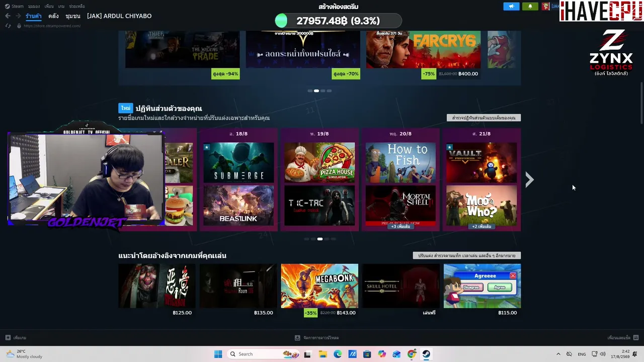Open the friends and chat icon
The width and height of the screenshot is (644, 362).
(x=636, y=337)
